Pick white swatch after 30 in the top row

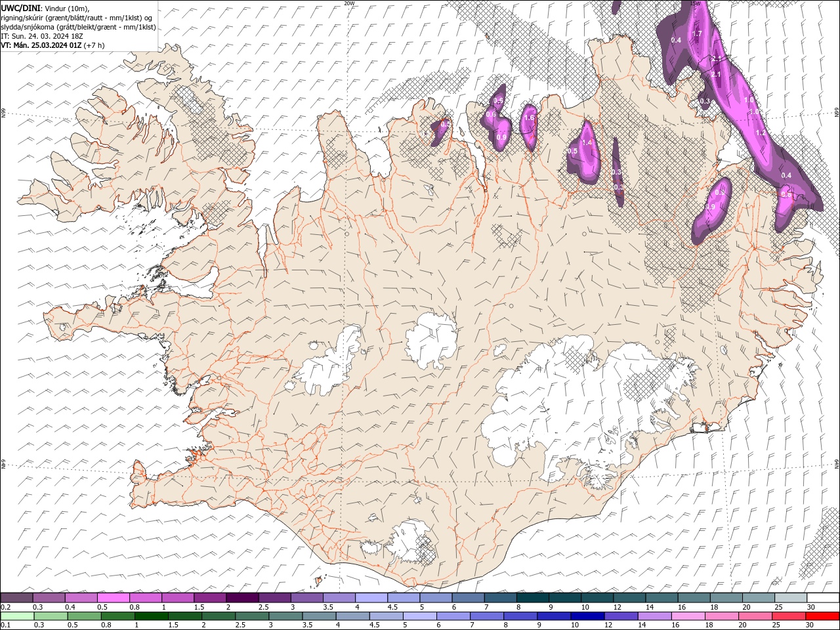click(823, 598)
